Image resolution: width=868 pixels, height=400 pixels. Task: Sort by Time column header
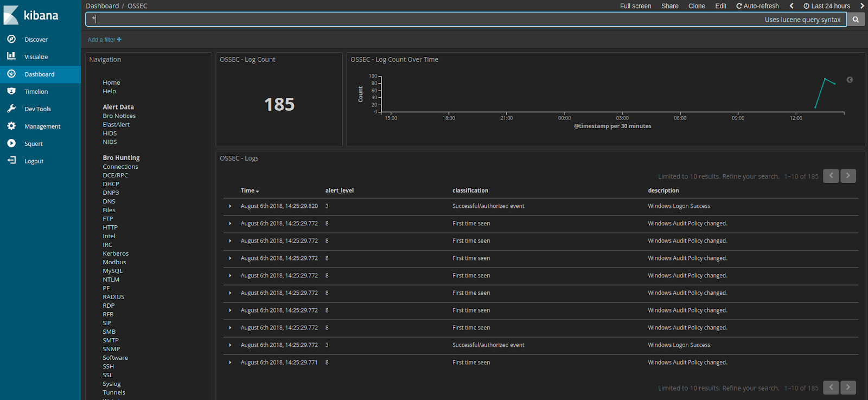(250, 191)
